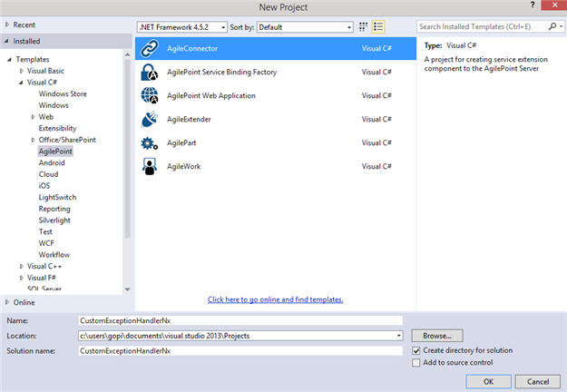
Task: Focus the Search Installed Templates box
Action: 483,26
